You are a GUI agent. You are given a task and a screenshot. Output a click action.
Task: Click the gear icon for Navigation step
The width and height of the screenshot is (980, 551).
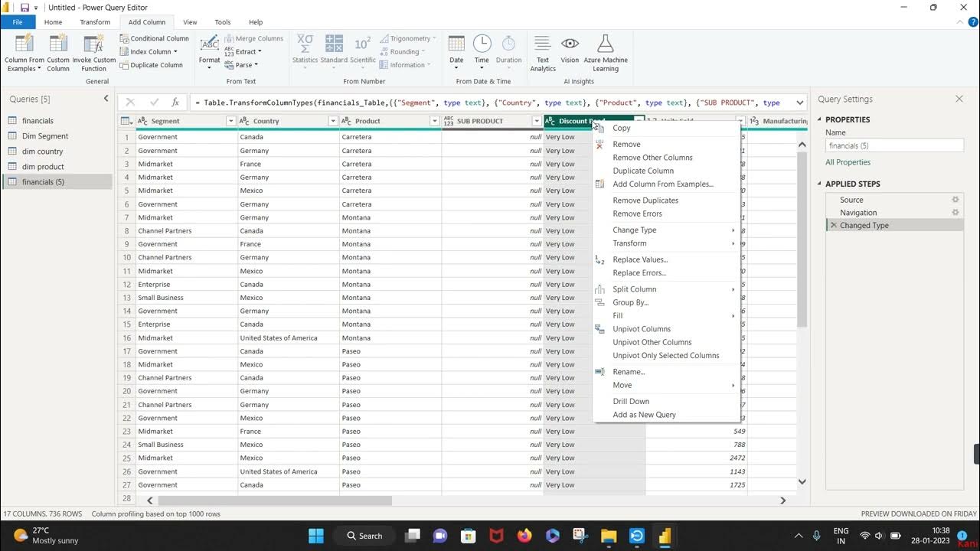coord(955,213)
